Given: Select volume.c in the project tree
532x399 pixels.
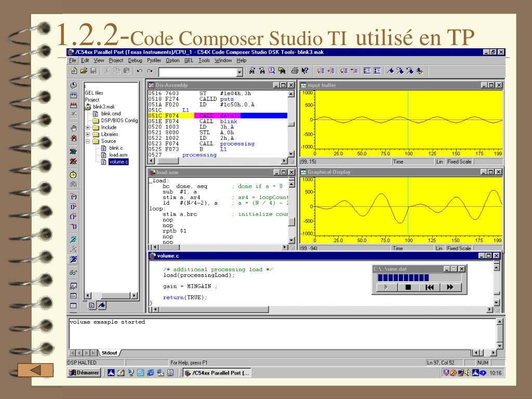Looking at the screenshot, I should pos(118,162).
